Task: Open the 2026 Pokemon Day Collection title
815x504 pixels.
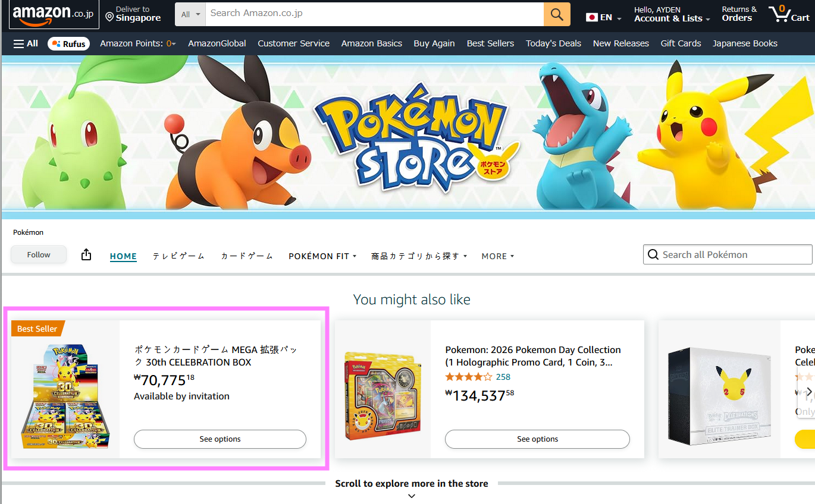Action: pos(533,356)
